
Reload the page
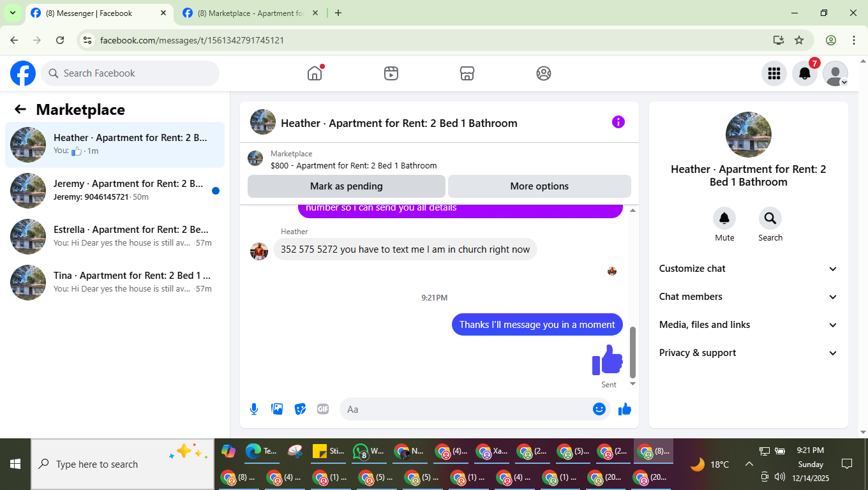click(x=60, y=40)
